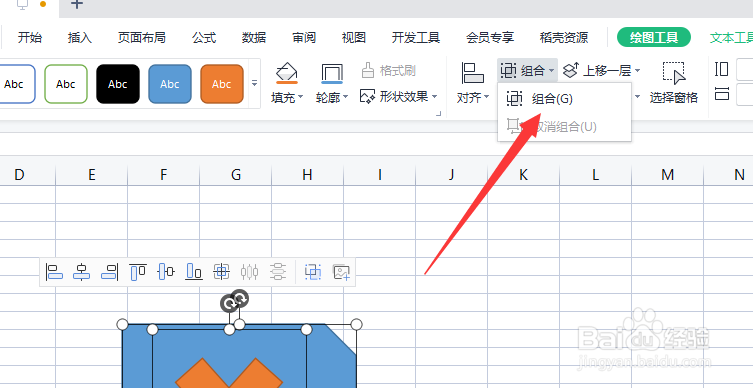Choose 组合(G) from the dropdown menu
The height and width of the screenshot is (388, 753).
click(x=564, y=99)
